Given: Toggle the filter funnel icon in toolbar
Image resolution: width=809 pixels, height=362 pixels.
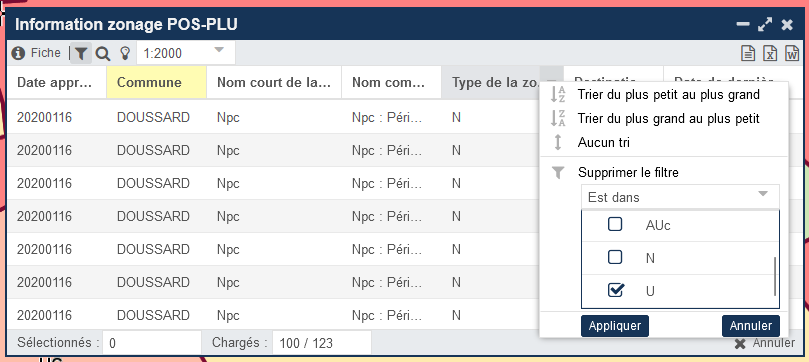Looking at the screenshot, I should click(x=81, y=53).
